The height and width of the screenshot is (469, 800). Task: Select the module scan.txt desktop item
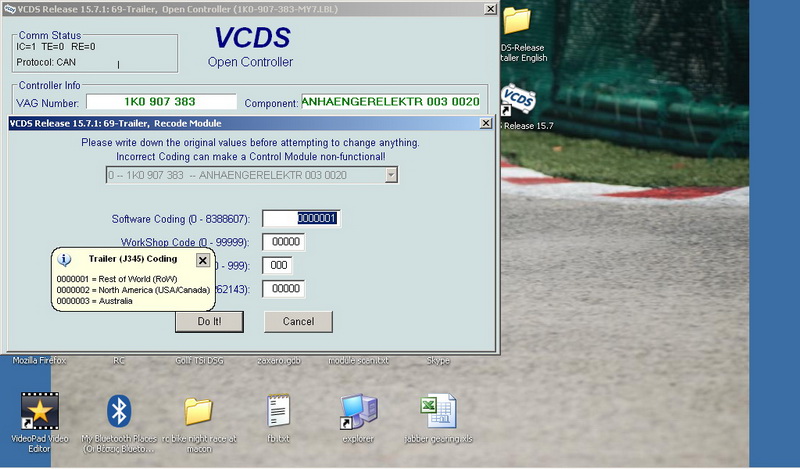pyautogui.click(x=358, y=360)
